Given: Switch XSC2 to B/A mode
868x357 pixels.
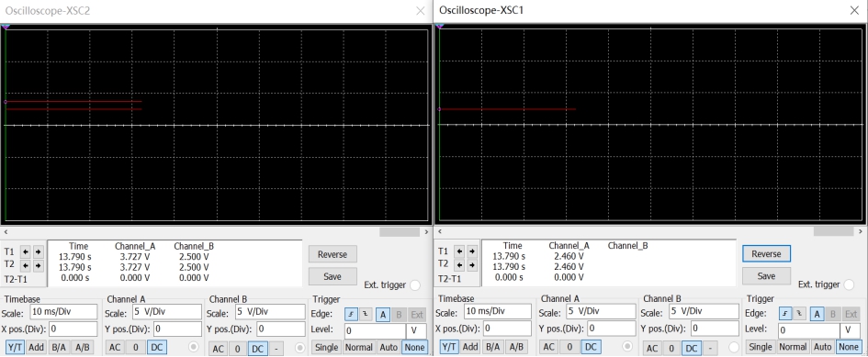Looking at the screenshot, I should [x=58, y=347].
